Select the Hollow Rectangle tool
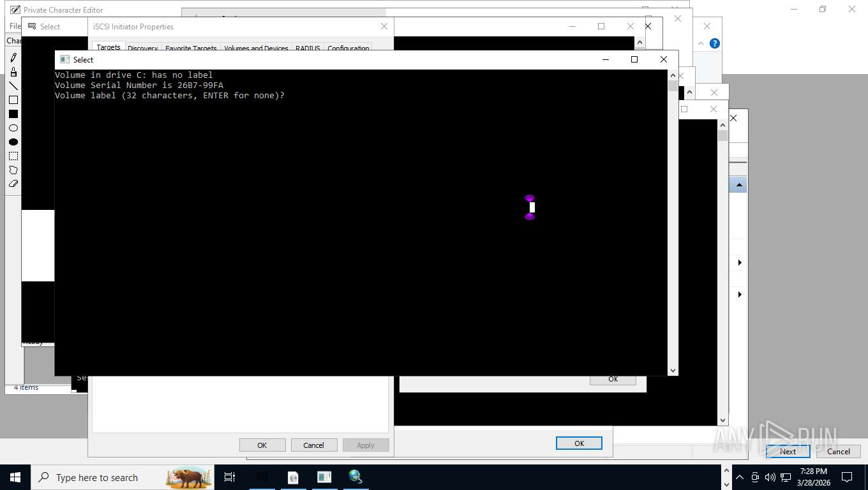Image resolution: width=868 pixels, height=490 pixels. click(x=13, y=100)
